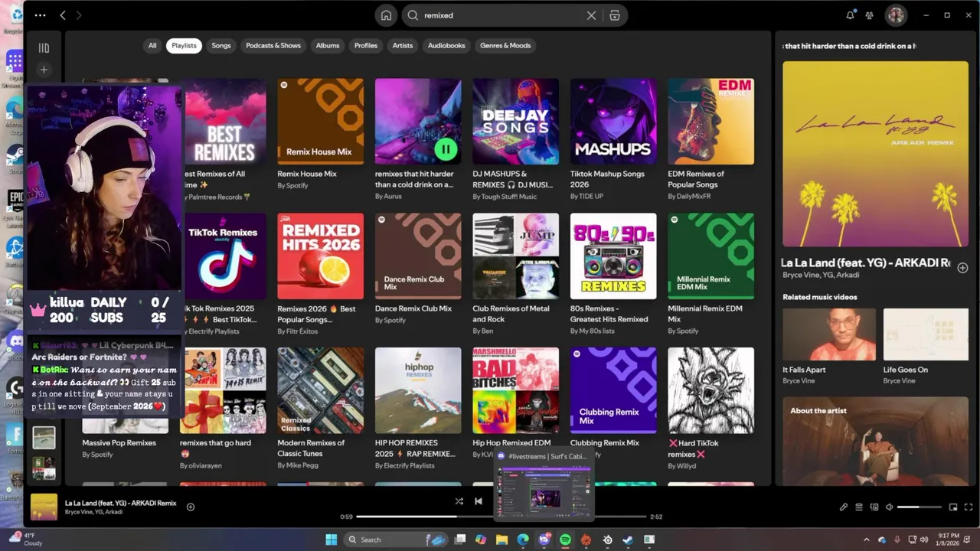Open the Browse icon beside search
The height and width of the screenshot is (551, 980).
[615, 15]
